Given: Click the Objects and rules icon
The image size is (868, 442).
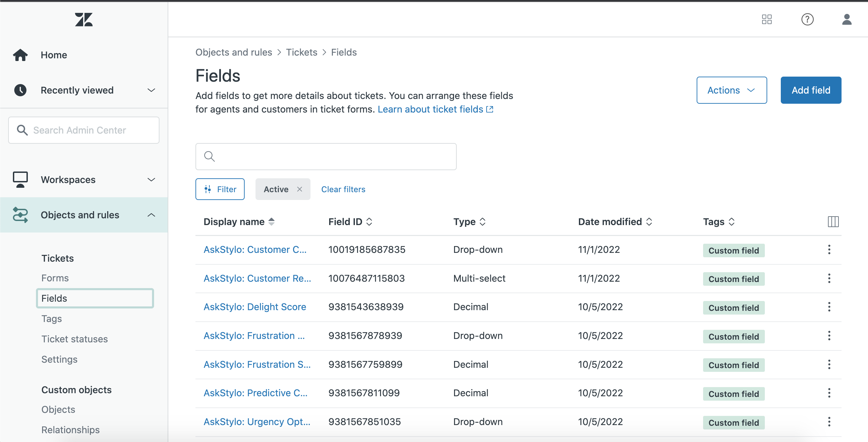Looking at the screenshot, I should (20, 215).
